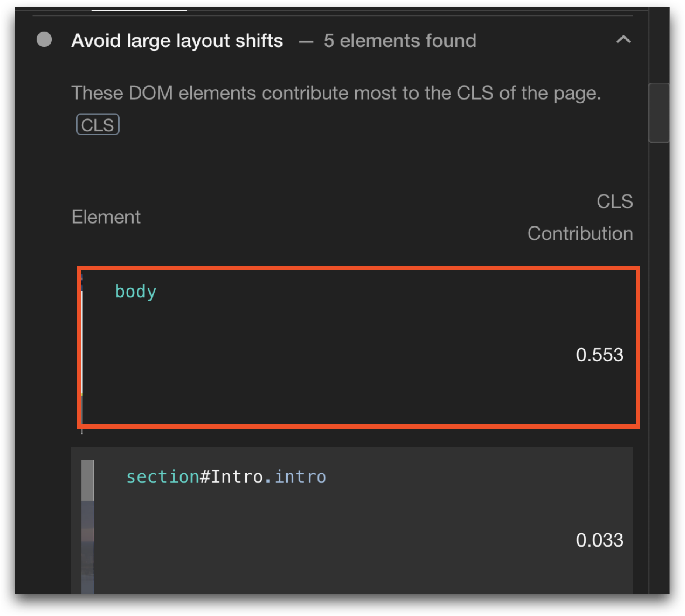Image resolution: width=685 pixels, height=616 pixels.
Task: Click the Element column header
Action: click(106, 217)
